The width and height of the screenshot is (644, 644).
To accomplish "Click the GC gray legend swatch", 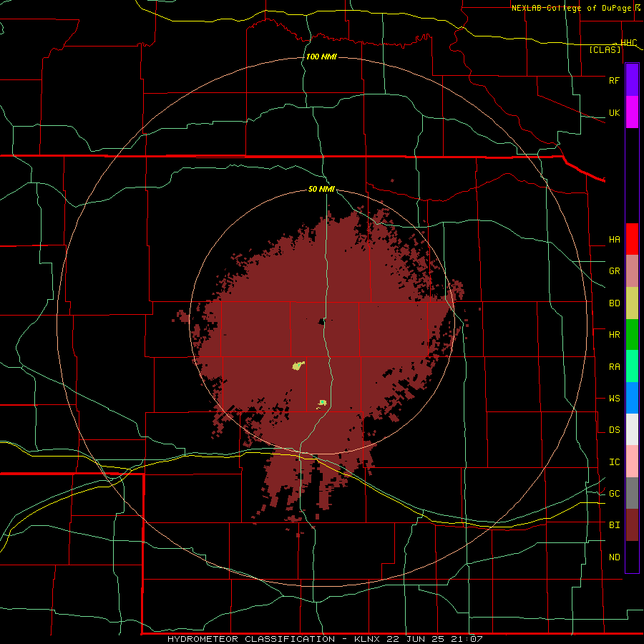I will (x=632, y=493).
